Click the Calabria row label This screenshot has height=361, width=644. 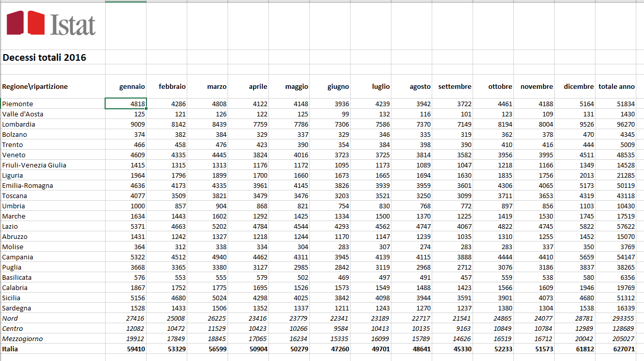(x=15, y=287)
